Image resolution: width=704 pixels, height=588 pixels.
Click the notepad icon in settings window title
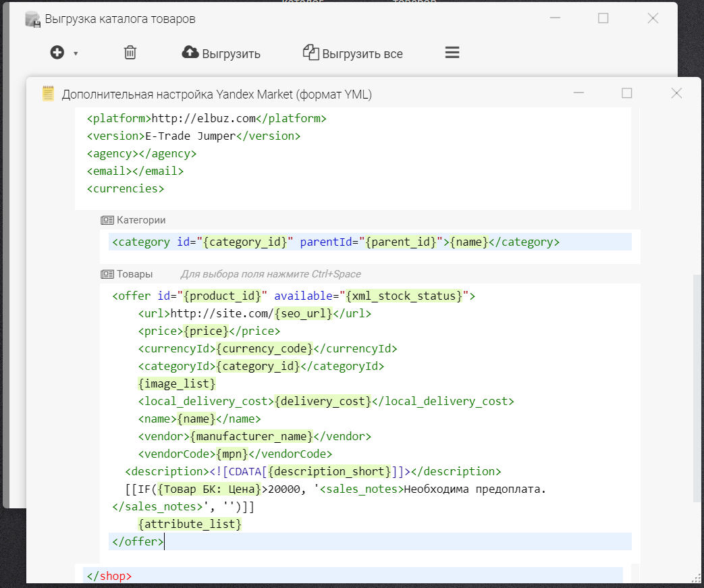coord(48,93)
